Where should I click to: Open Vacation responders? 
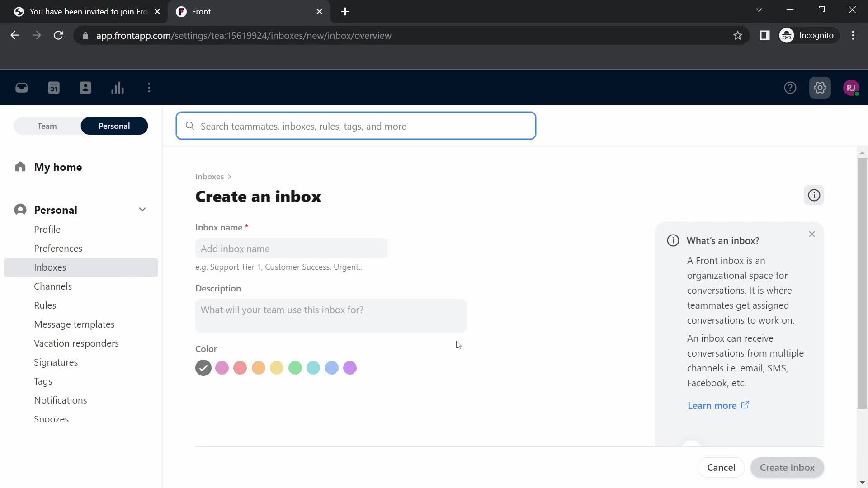pos(76,343)
